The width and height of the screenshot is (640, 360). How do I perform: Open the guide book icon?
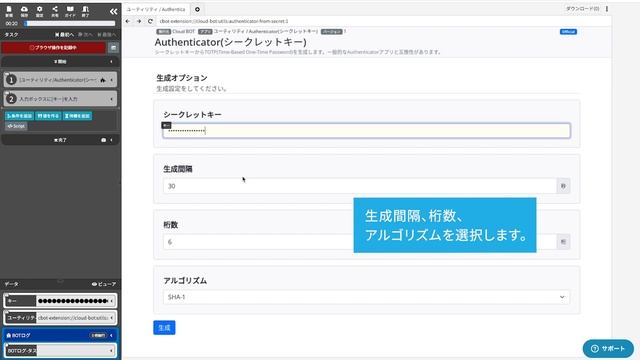pyautogui.click(x=70, y=11)
